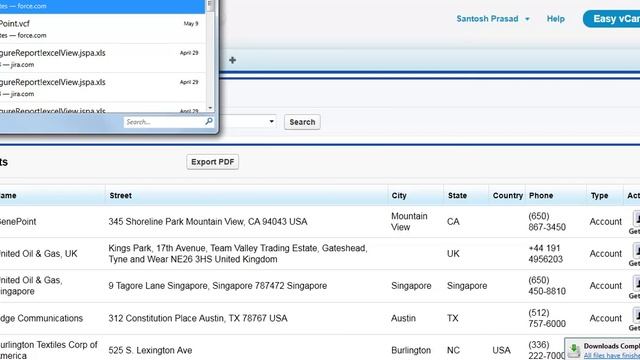Select the 525 S. Lexington Ave cell
This screenshot has height=360, width=640.
tap(150, 350)
